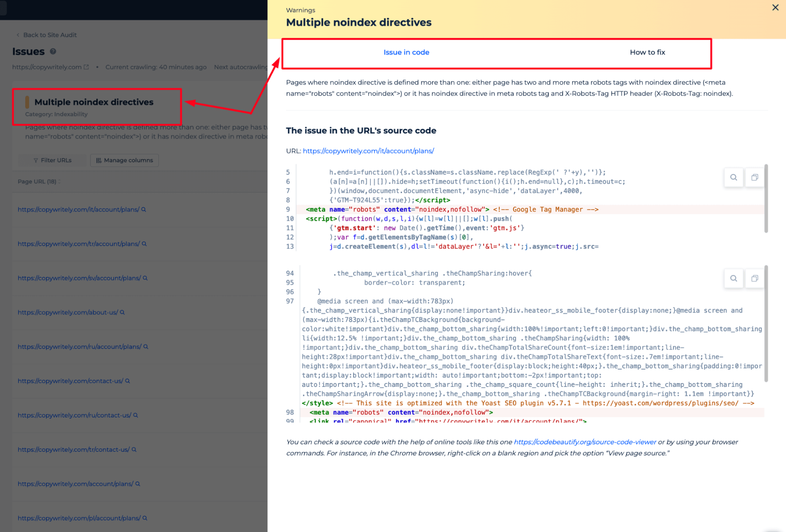Click the back arrow beside Back to Site Audit
The height and width of the screenshot is (532, 786).
point(18,35)
